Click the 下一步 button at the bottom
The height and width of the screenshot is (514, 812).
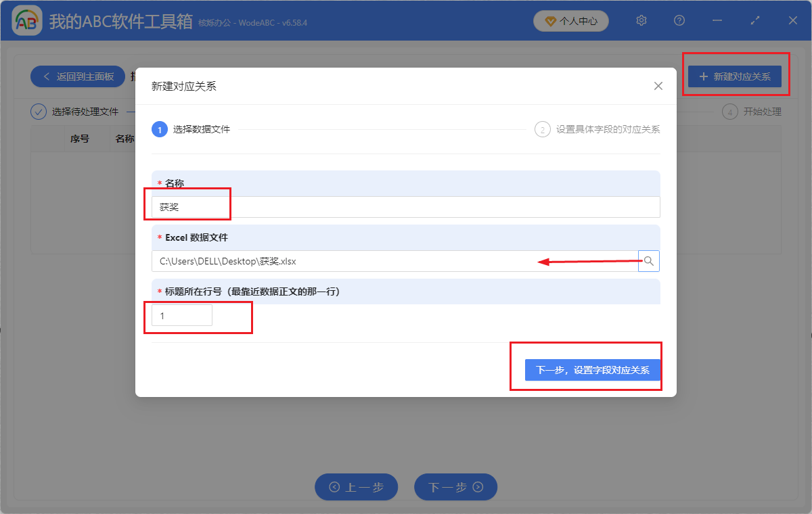click(x=455, y=486)
